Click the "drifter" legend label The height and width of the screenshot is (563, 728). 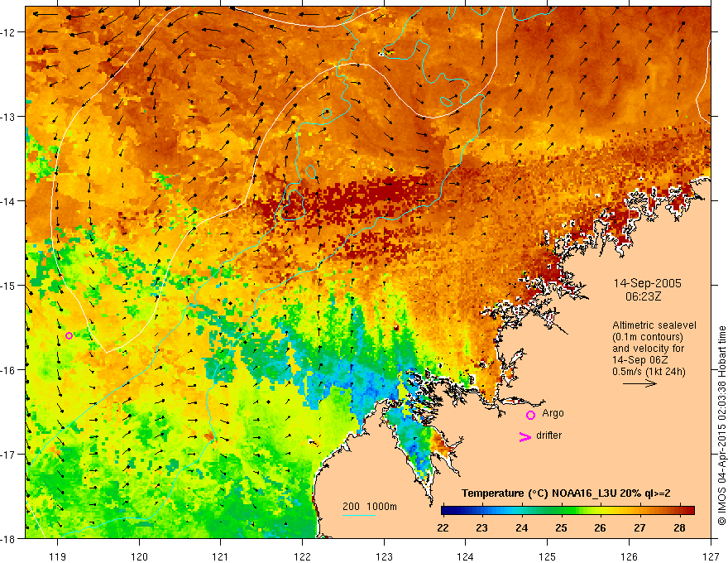click(548, 435)
